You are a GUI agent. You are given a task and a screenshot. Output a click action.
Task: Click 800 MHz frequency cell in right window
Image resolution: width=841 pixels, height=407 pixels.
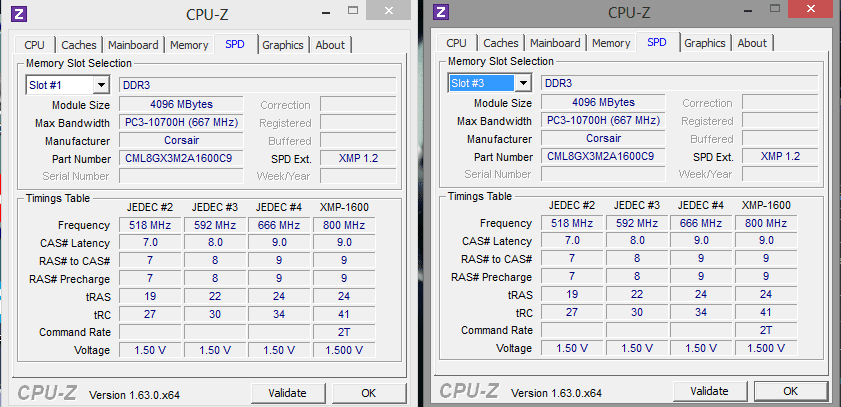click(766, 223)
